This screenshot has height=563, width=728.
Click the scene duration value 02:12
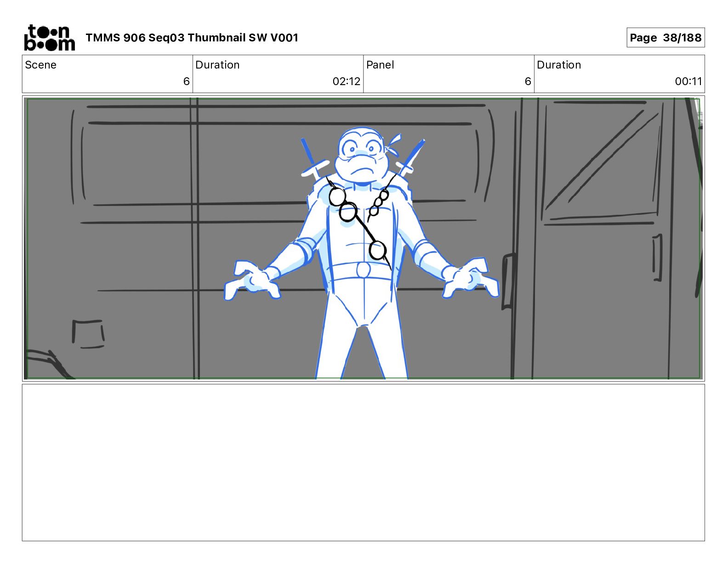(347, 81)
